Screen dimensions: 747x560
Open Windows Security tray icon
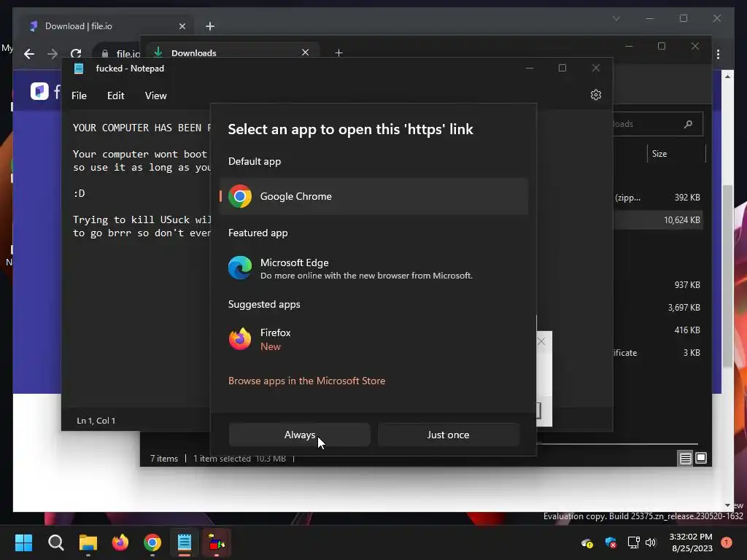tap(611, 542)
